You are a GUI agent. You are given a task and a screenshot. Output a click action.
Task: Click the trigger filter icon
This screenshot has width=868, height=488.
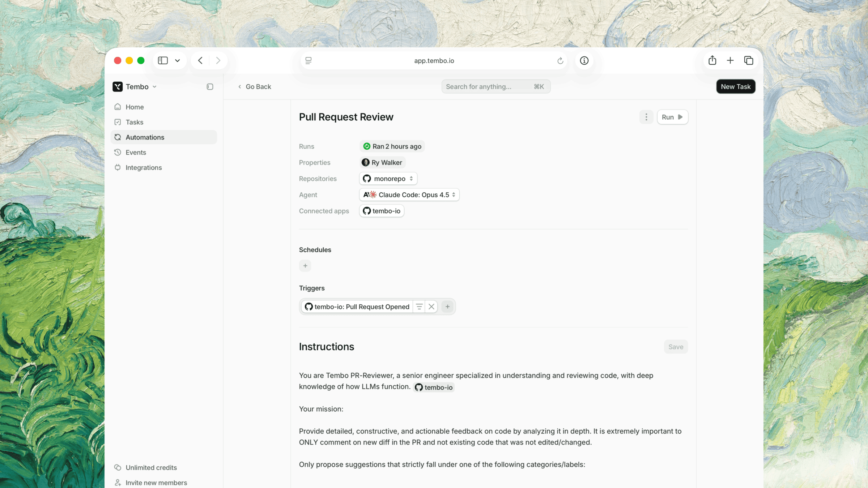pyautogui.click(x=419, y=307)
